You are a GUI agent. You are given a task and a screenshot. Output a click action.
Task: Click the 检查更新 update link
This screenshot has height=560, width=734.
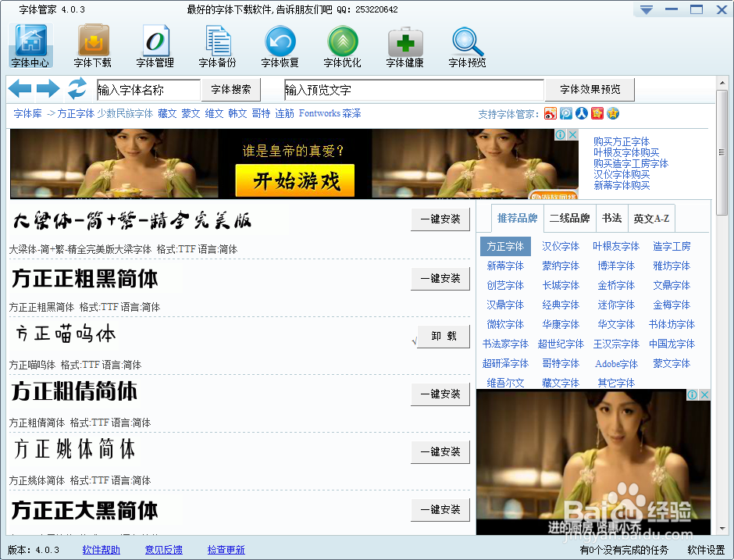(x=226, y=550)
